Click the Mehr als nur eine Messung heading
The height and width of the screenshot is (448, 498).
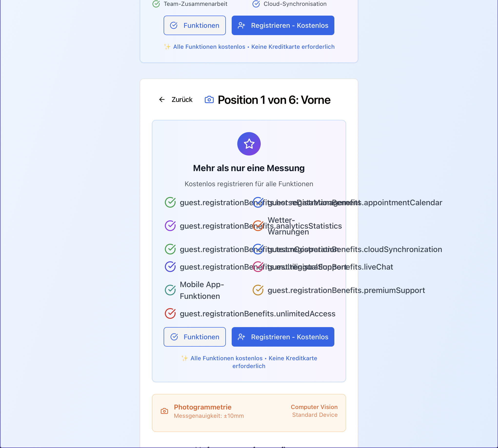249,168
